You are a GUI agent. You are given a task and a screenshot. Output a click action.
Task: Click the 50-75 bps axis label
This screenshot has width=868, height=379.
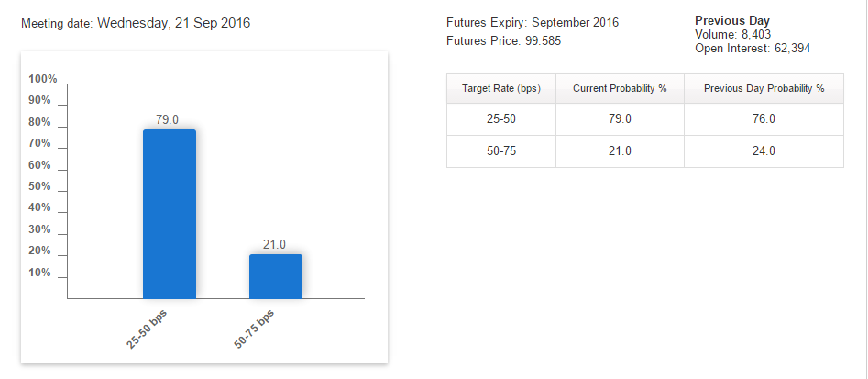point(254,329)
